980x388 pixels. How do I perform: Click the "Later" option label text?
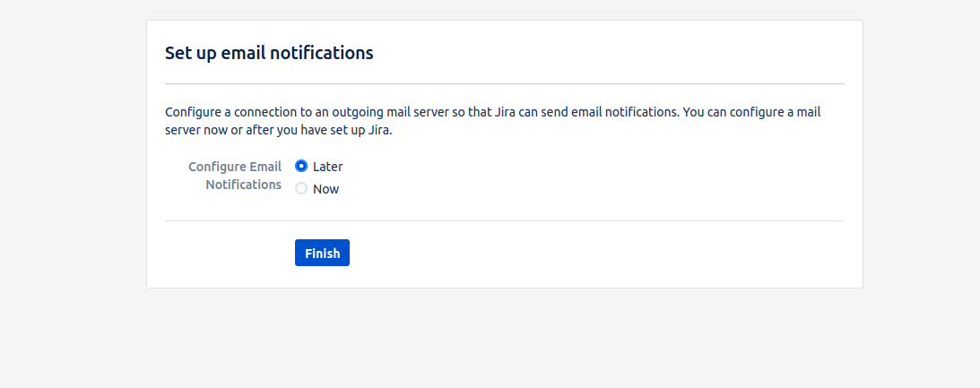point(327,167)
